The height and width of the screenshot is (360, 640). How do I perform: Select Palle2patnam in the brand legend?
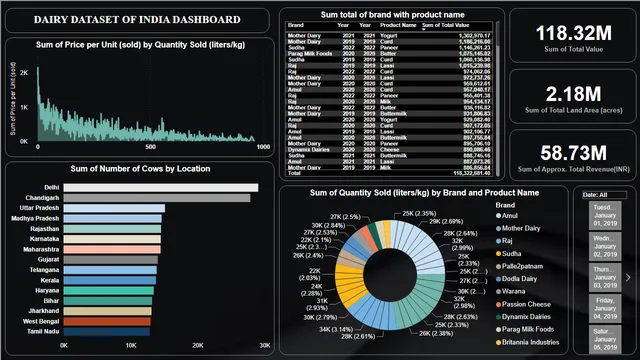point(519,267)
